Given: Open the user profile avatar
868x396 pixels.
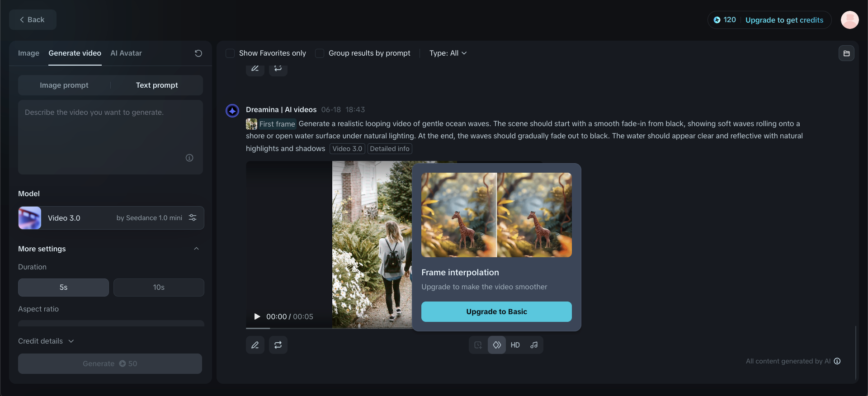Looking at the screenshot, I should pyautogui.click(x=849, y=20).
